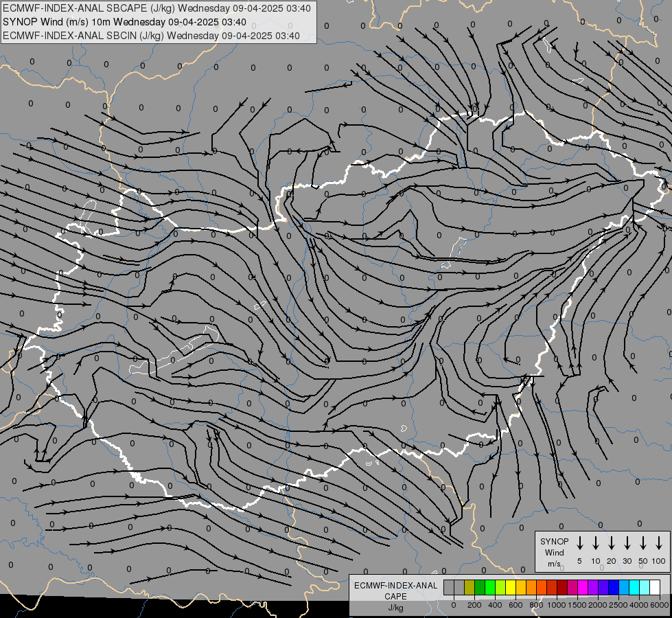Select the bright magenta CAPE swatch
This screenshot has width=672, height=618.
(x=583, y=587)
